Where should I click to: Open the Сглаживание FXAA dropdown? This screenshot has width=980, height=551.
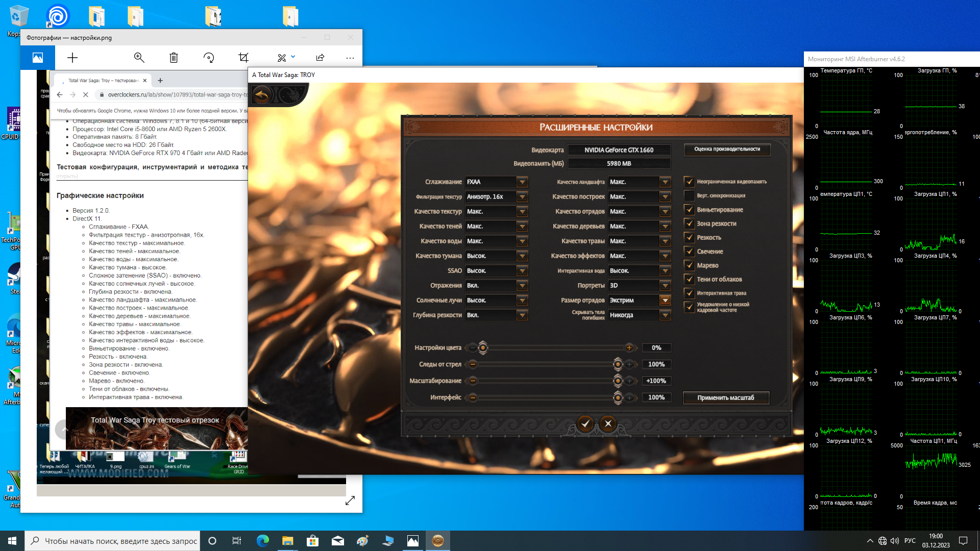click(x=522, y=182)
